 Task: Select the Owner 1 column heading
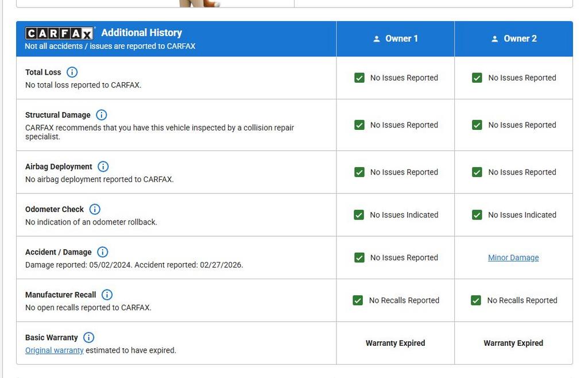401,38
